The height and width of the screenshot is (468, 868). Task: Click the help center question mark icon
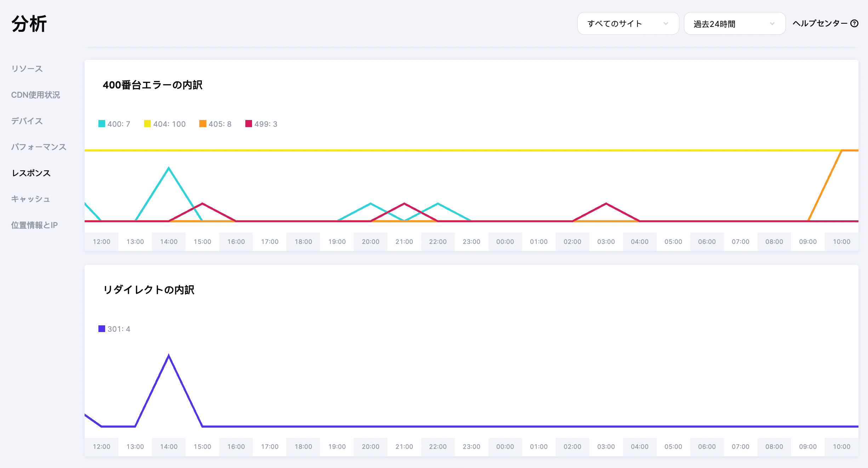click(x=855, y=23)
